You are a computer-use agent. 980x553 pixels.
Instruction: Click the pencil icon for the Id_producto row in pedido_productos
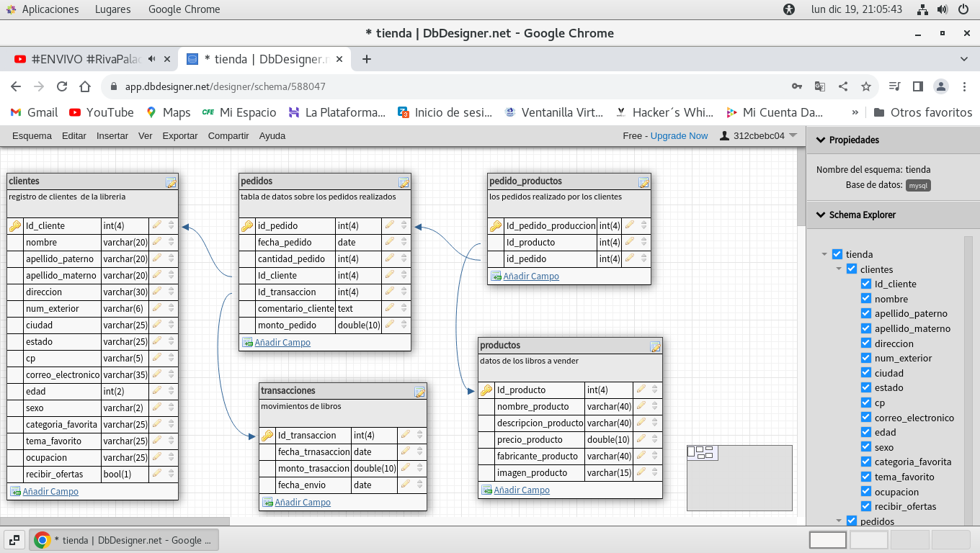(630, 242)
